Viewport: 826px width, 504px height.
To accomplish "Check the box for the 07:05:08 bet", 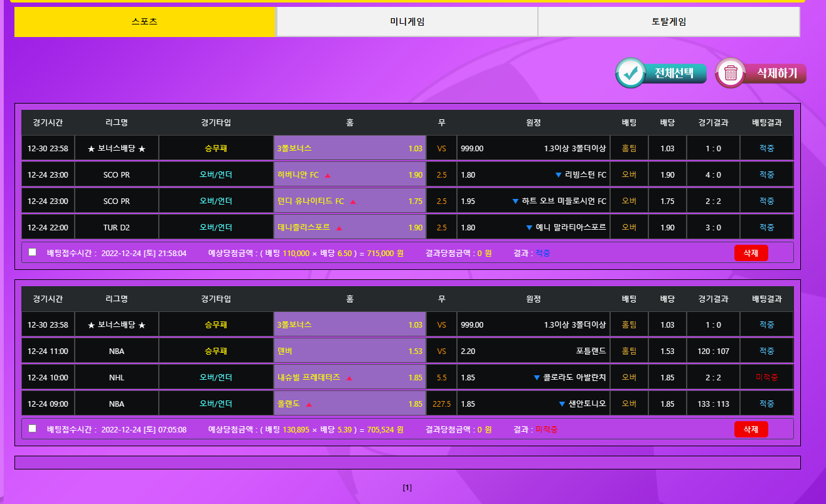I will pyautogui.click(x=33, y=429).
